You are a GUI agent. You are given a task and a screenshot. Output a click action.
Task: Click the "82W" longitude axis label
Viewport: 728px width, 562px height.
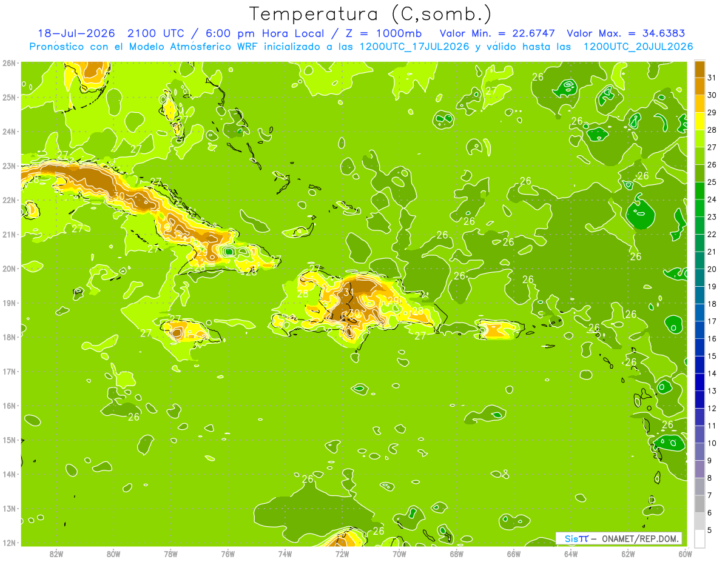[56, 554]
